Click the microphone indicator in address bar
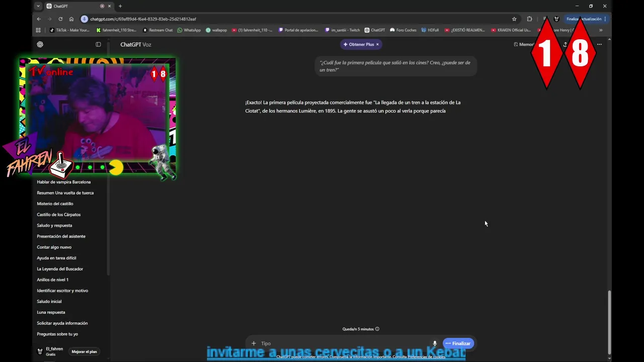The height and width of the screenshot is (362, 644). coord(85,19)
